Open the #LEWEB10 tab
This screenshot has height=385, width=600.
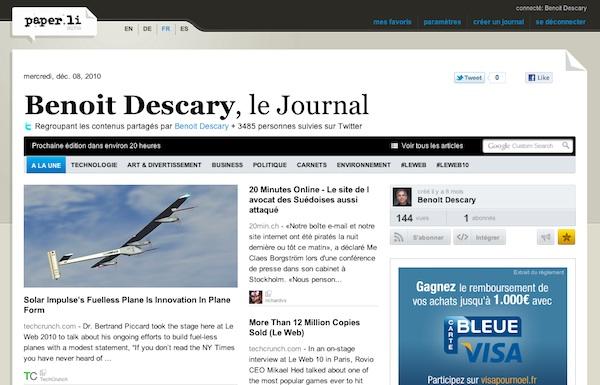click(x=453, y=165)
